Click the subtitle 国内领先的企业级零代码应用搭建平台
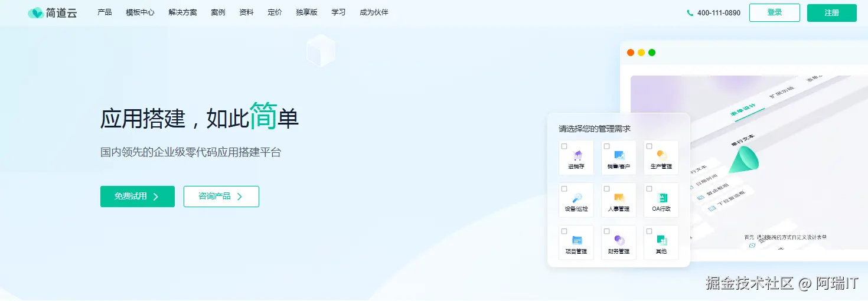 [191, 152]
